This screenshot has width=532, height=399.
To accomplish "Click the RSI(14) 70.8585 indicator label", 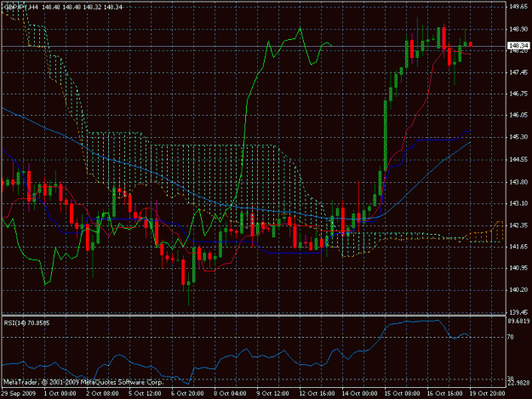I will click(26, 323).
